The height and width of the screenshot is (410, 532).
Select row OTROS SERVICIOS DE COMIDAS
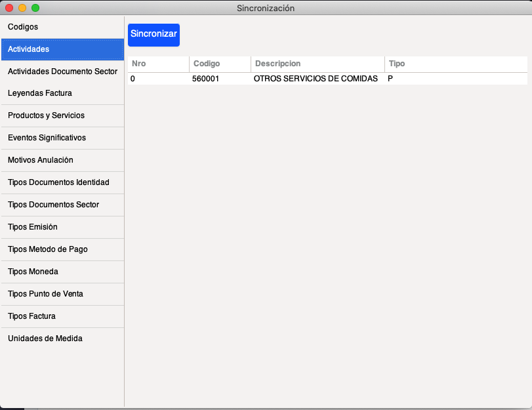point(316,79)
